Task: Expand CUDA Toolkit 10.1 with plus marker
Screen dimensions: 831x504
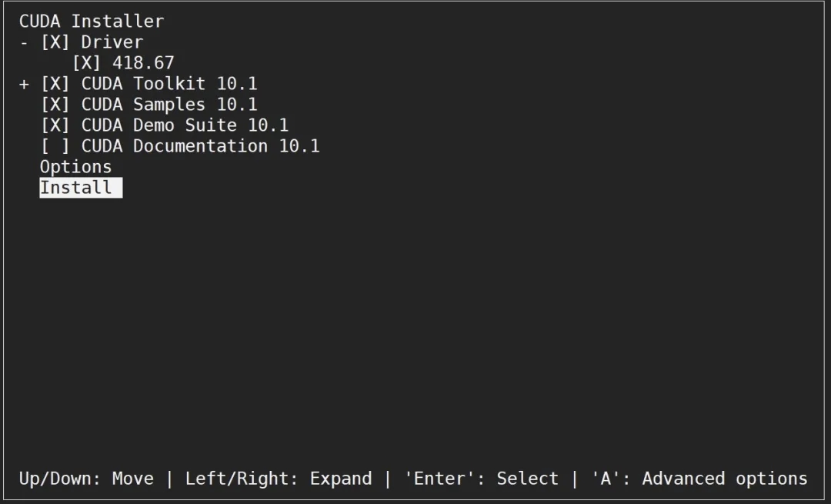Action: (x=24, y=84)
